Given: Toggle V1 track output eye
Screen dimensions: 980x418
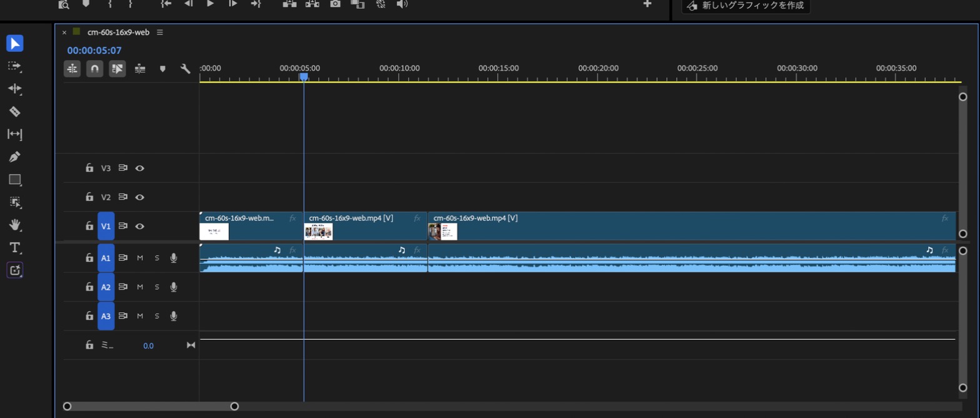Looking at the screenshot, I should (140, 226).
